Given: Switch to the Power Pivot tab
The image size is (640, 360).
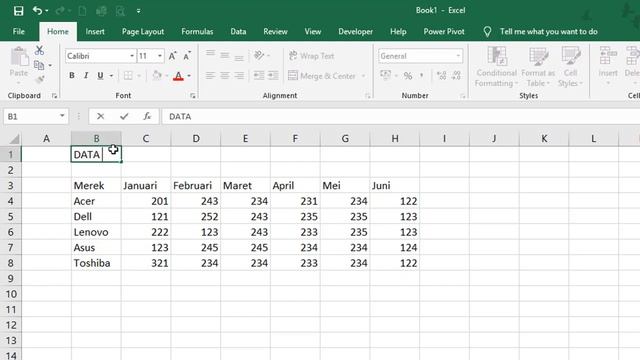Looking at the screenshot, I should point(444,31).
